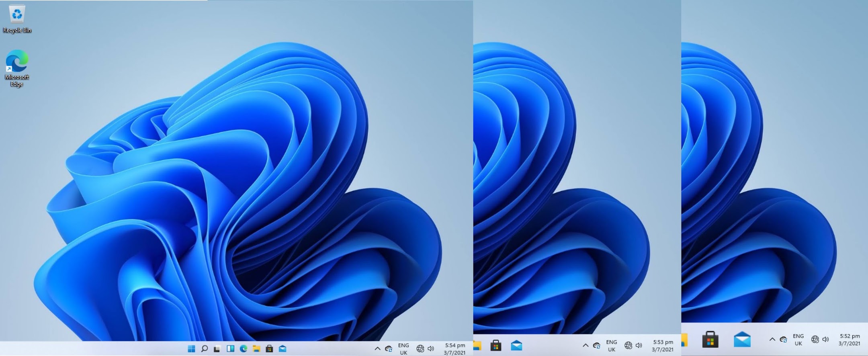Expand hidden tray icons beside the 5:54 pm clock

pyautogui.click(x=377, y=348)
